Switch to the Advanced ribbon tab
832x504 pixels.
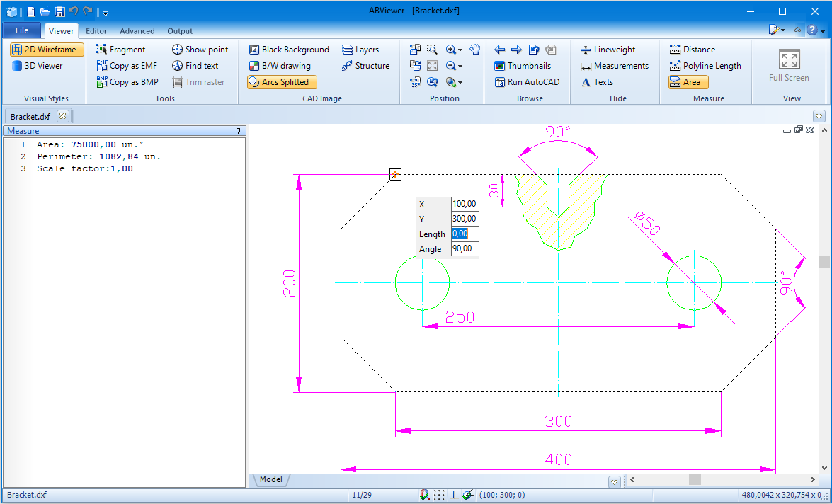pos(137,30)
